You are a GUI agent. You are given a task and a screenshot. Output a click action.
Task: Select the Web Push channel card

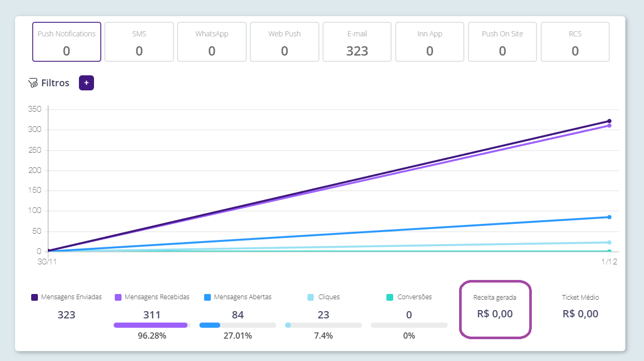pyautogui.click(x=285, y=42)
